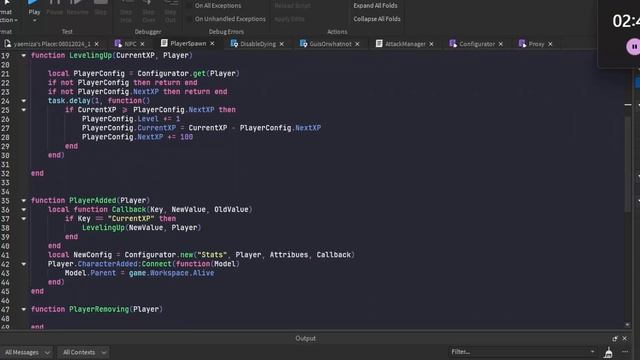Switch to the NPC script tab
The width and height of the screenshot is (640, 360).
click(130, 44)
